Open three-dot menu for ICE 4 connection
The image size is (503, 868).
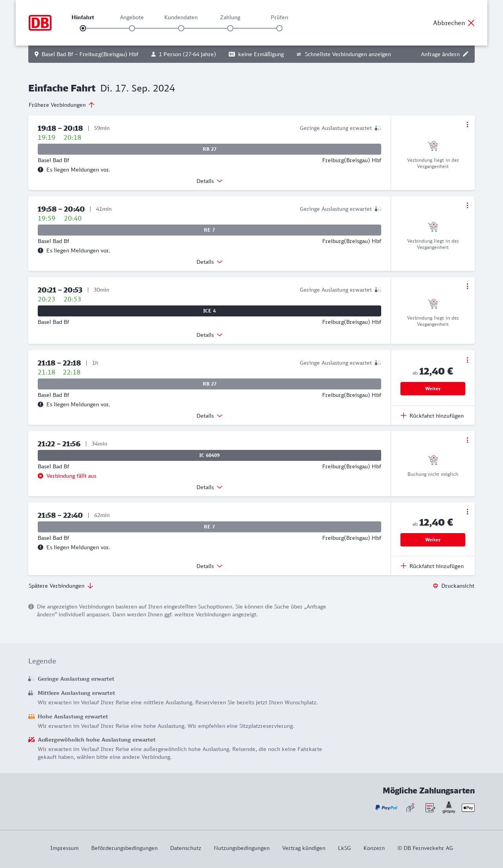(467, 286)
